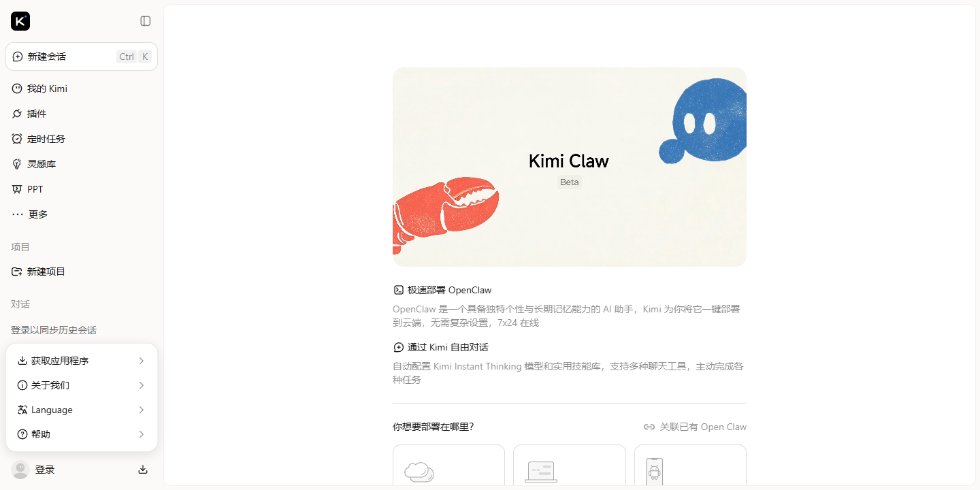The image size is (980, 490).
Task: Click the terminal icon by 极速部署 OpenClaw
Action: (399, 290)
